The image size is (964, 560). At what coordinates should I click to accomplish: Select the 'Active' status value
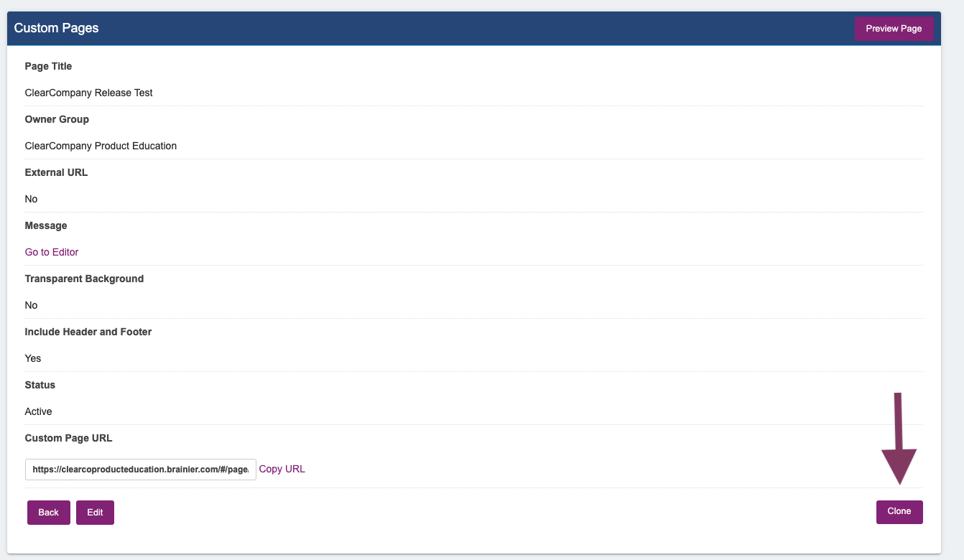point(39,411)
